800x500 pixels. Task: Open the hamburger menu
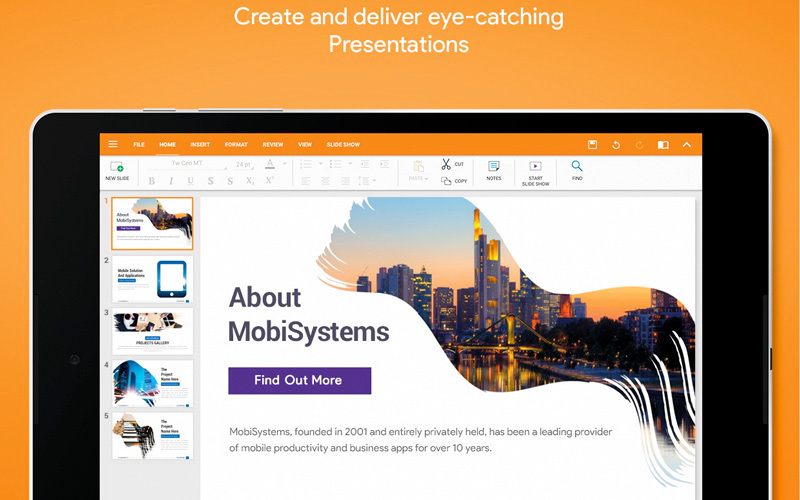point(113,145)
